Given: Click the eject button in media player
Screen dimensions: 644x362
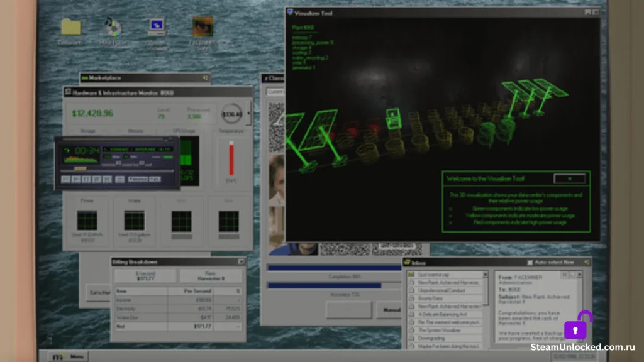Looking at the screenshot, I should coord(119,179).
